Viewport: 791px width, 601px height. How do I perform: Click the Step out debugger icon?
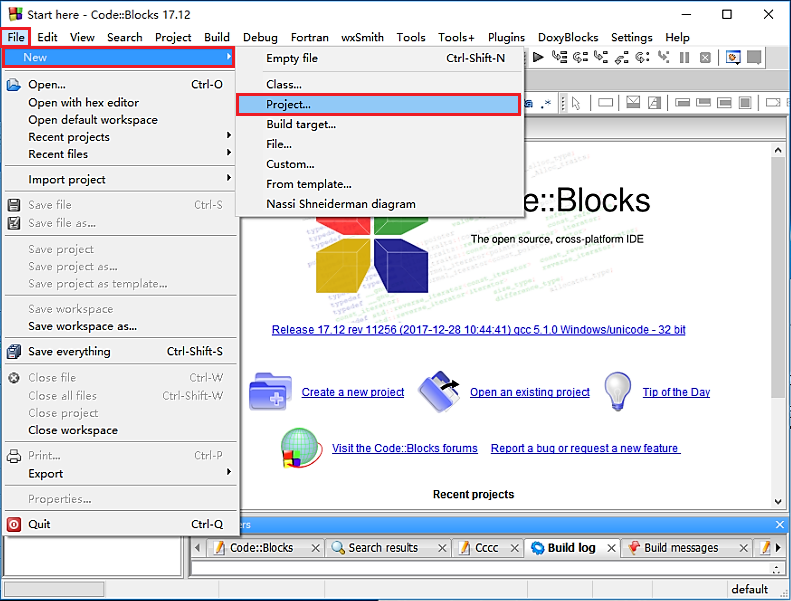(x=622, y=57)
